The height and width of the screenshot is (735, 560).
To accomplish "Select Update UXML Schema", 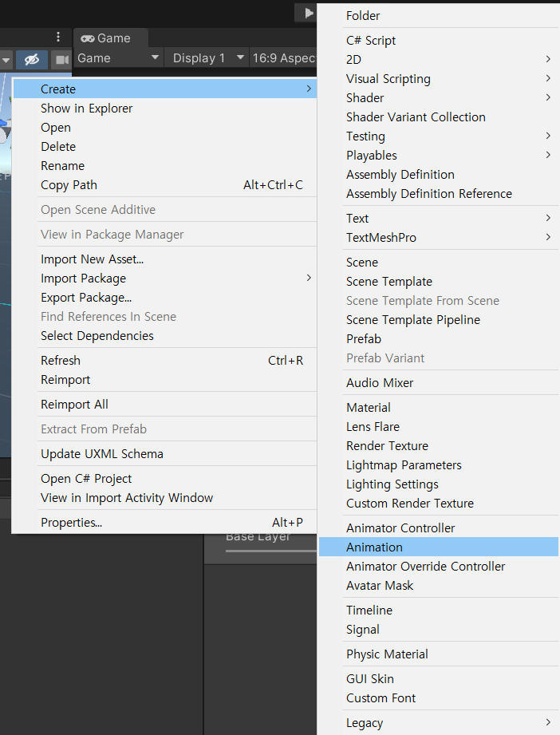I will pos(165,454).
